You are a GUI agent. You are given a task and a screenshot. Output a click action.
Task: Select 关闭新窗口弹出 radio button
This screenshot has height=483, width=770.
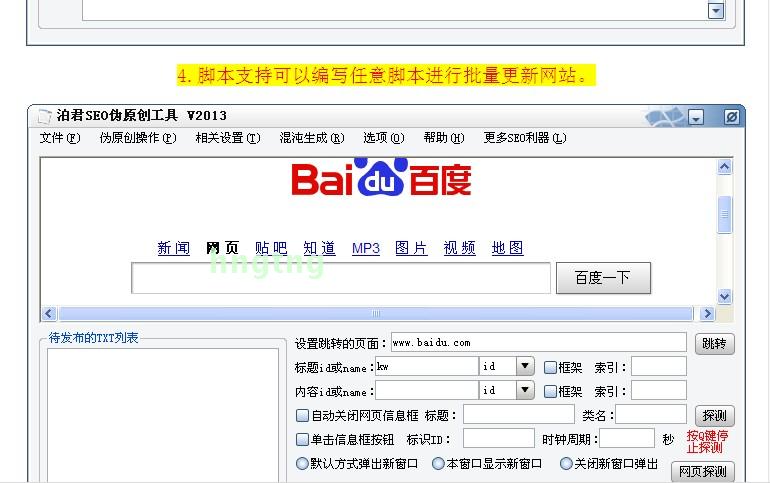pos(566,463)
